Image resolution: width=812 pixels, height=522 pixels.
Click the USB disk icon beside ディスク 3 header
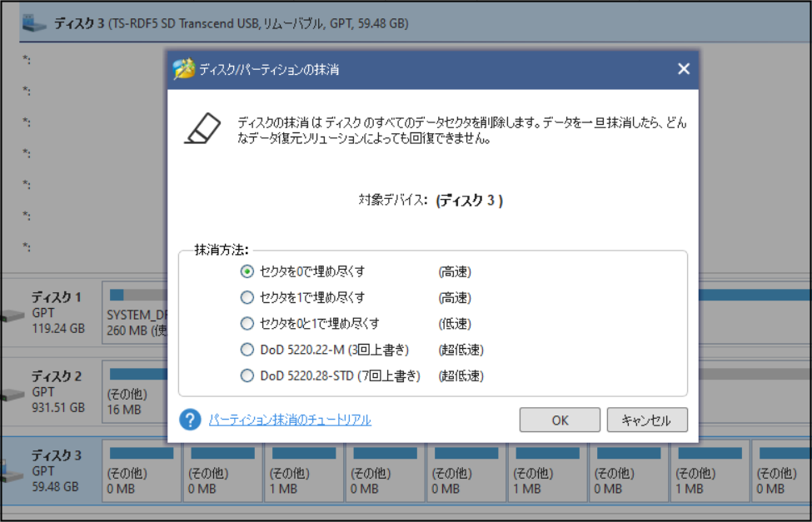point(34,23)
